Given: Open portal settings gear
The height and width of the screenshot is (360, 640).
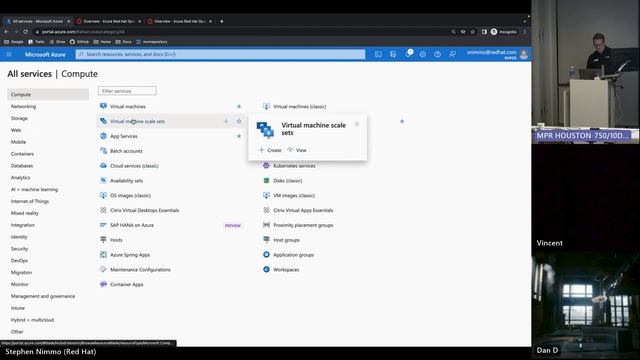Looking at the screenshot, I should coord(423,54).
